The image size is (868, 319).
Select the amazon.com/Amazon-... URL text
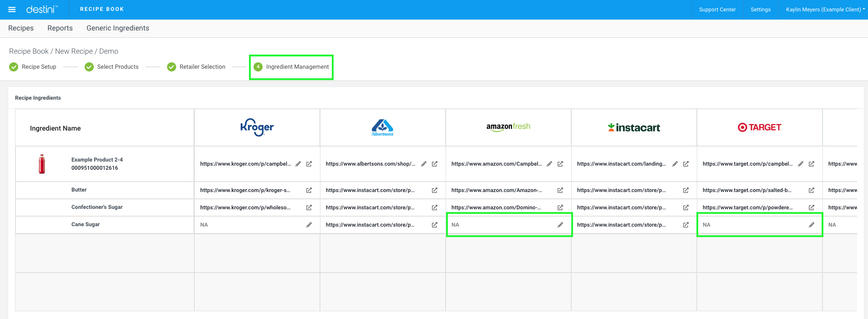pos(497,190)
